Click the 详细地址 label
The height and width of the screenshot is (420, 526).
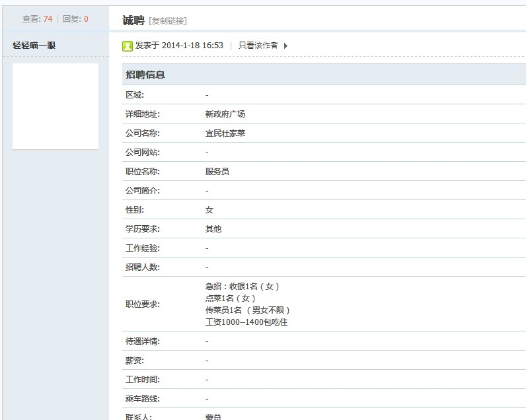tap(143, 114)
